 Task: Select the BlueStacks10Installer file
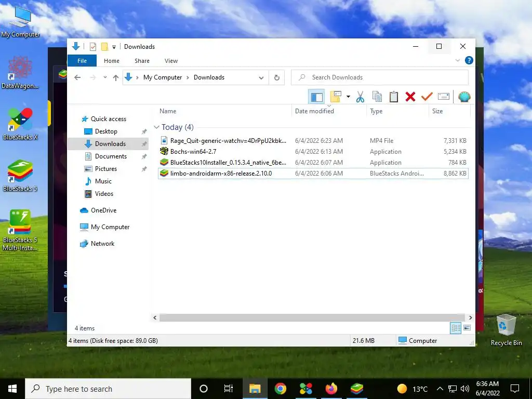313,162
